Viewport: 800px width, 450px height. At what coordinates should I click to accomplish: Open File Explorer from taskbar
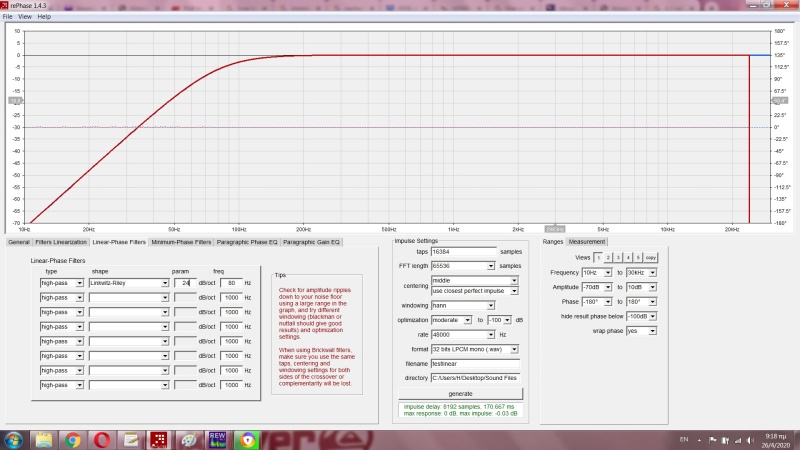coord(44,439)
